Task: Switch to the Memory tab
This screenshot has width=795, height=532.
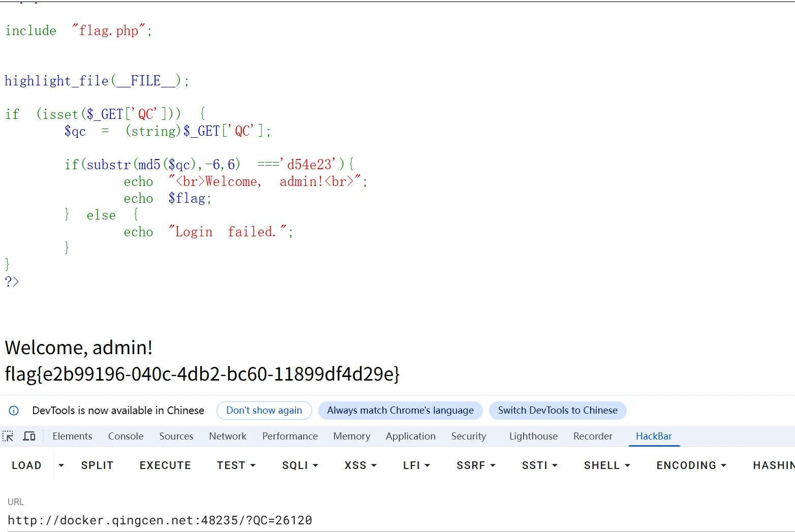Action: pos(352,436)
